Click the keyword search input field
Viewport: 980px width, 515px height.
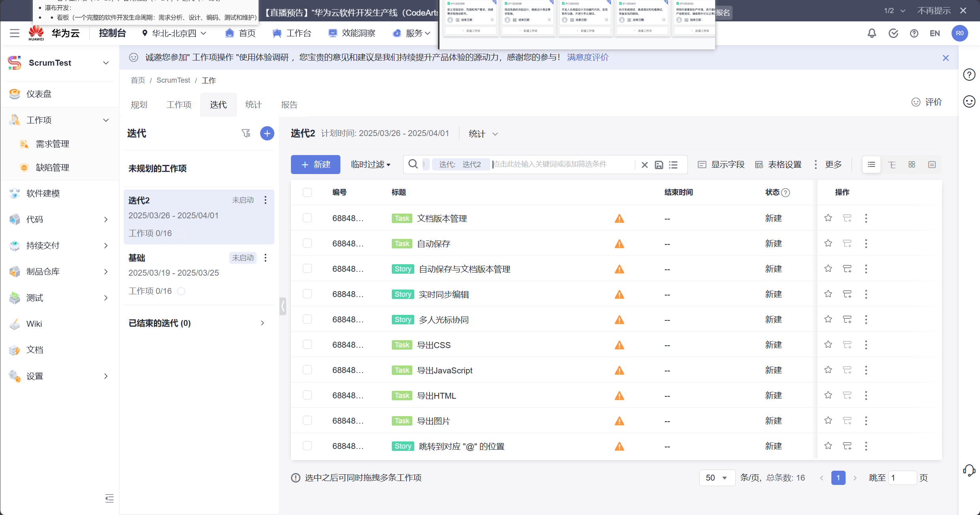coord(561,164)
